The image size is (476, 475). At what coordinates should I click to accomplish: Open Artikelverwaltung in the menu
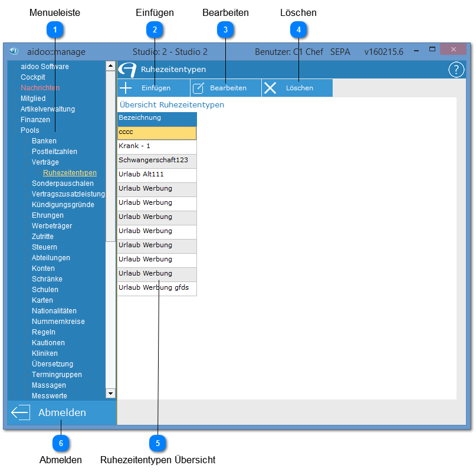48,109
